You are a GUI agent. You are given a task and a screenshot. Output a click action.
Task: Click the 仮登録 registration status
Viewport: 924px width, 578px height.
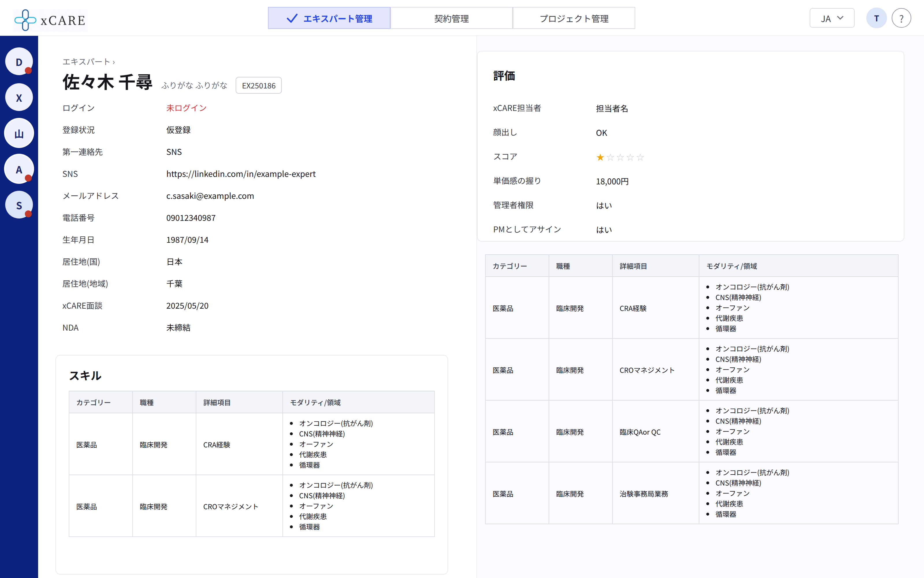tap(178, 130)
